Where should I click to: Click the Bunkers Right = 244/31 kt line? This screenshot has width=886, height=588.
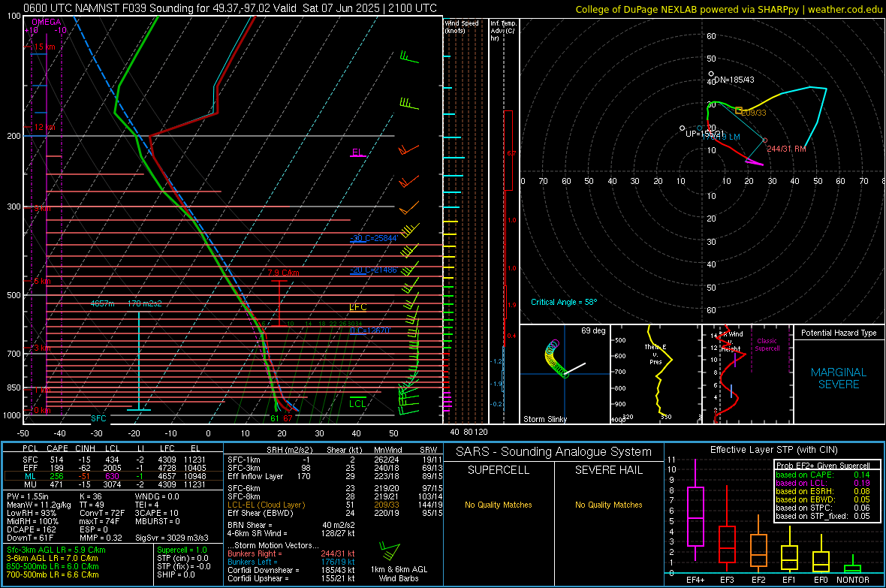point(291,553)
